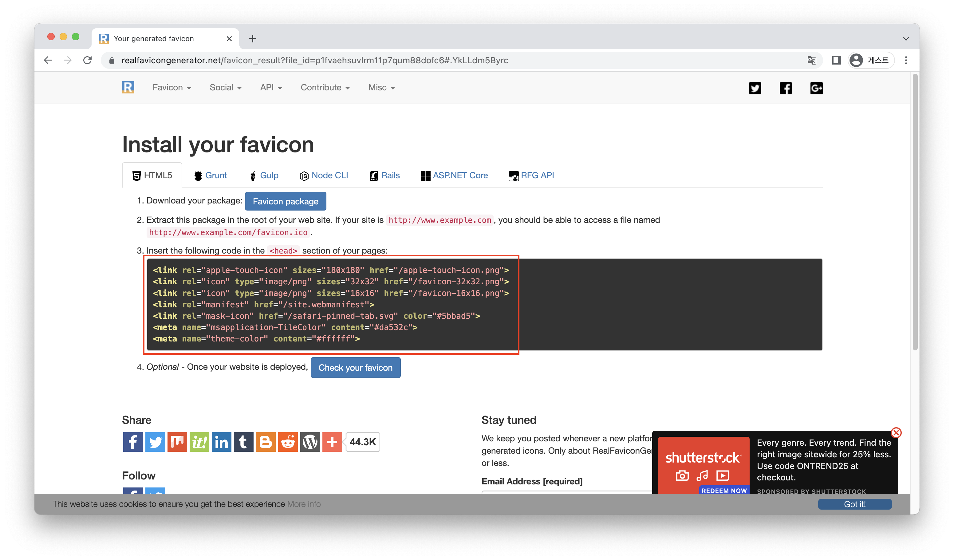The image size is (954, 560).
Task: Click the apple-touch-icon code line
Action: point(331,270)
